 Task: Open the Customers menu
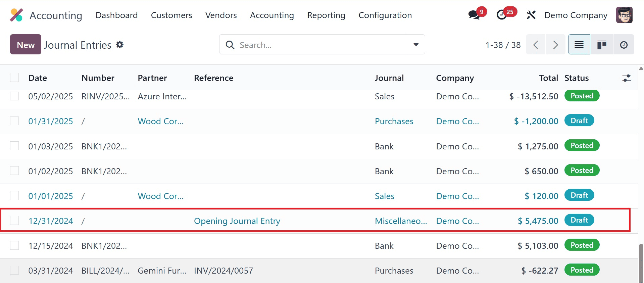coord(171,15)
